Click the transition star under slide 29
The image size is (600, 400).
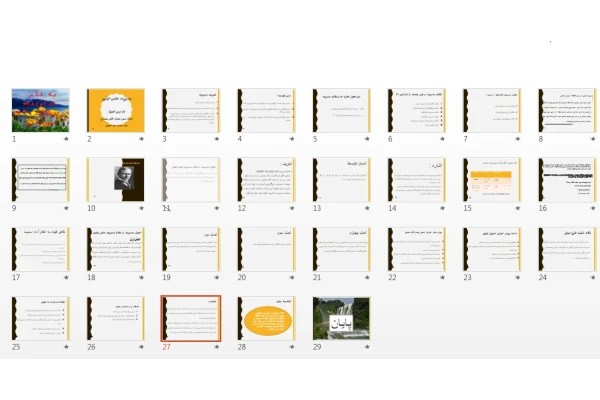[x=367, y=347]
